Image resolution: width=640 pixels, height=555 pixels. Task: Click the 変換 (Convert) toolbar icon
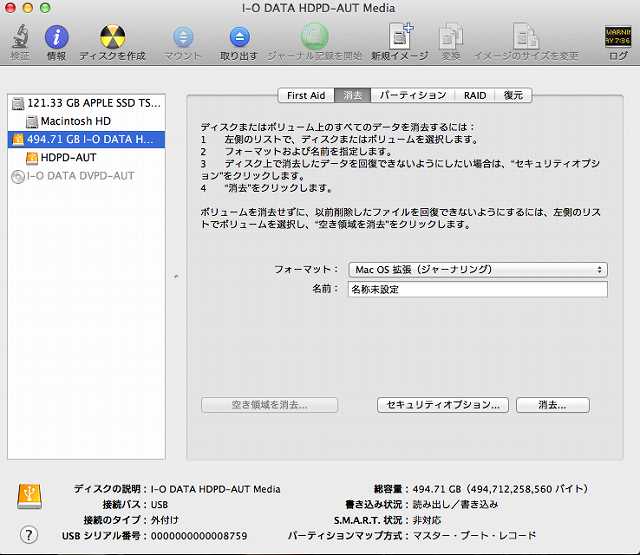[451, 37]
